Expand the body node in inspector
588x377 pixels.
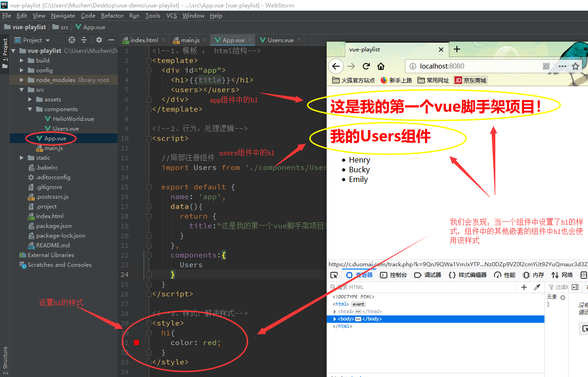335,319
